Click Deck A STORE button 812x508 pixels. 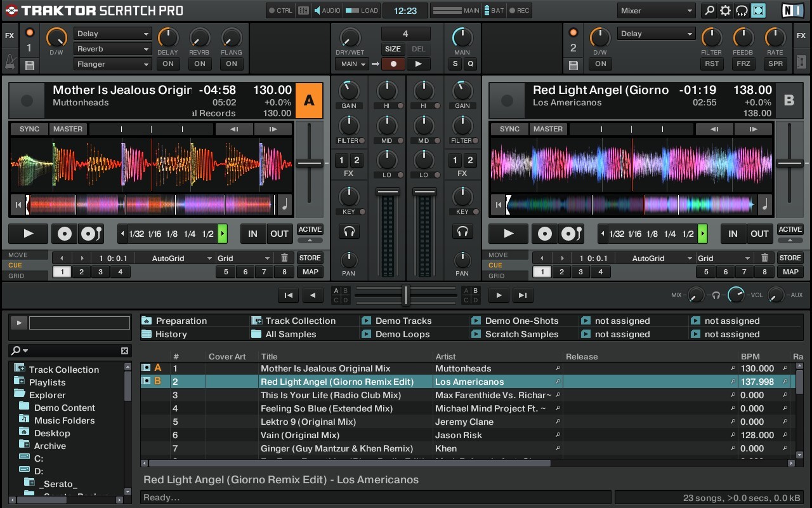[x=310, y=258]
